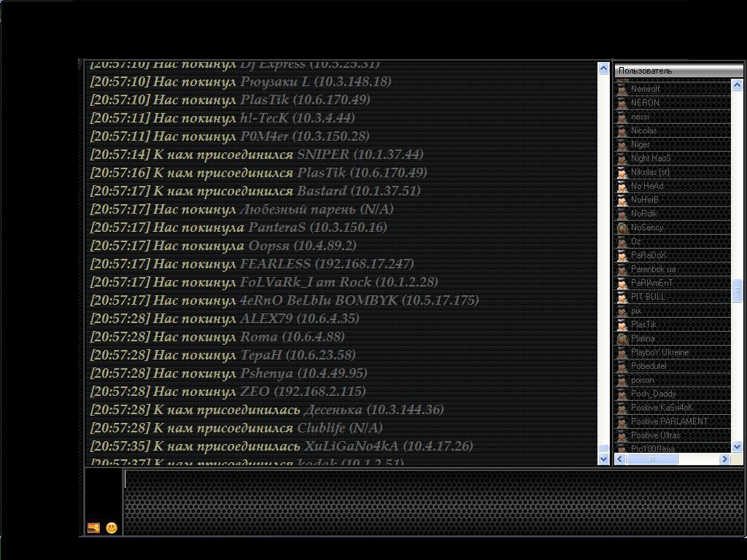Viewport: 747px width, 560px height.
Task: Click the Пользователь column header
Action: point(677,71)
